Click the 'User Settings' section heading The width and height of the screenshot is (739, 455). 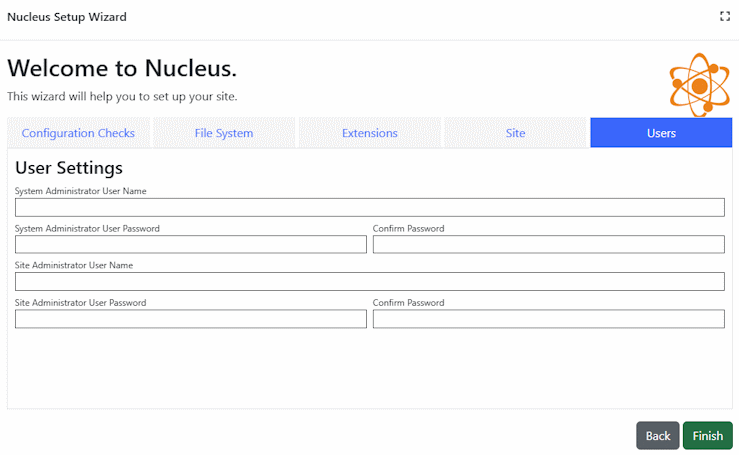click(69, 168)
